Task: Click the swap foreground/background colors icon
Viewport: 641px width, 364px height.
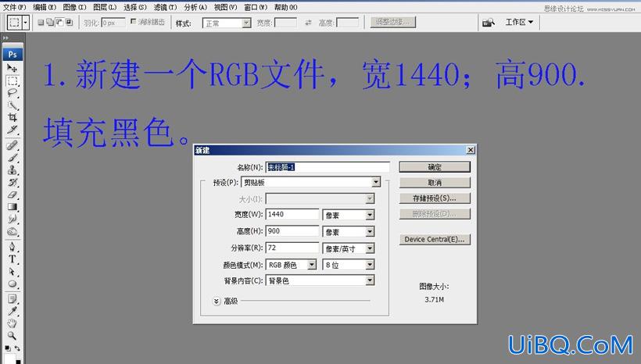Action: (x=17, y=348)
